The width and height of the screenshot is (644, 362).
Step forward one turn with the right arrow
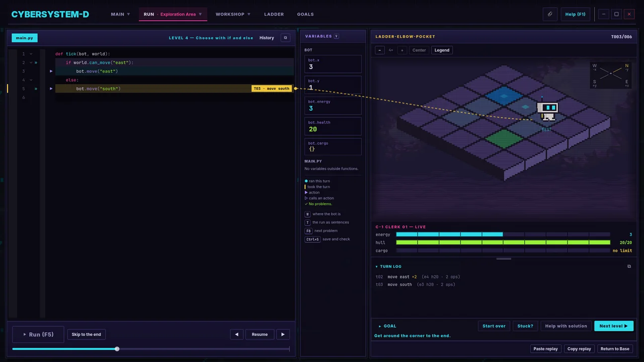coord(283,334)
